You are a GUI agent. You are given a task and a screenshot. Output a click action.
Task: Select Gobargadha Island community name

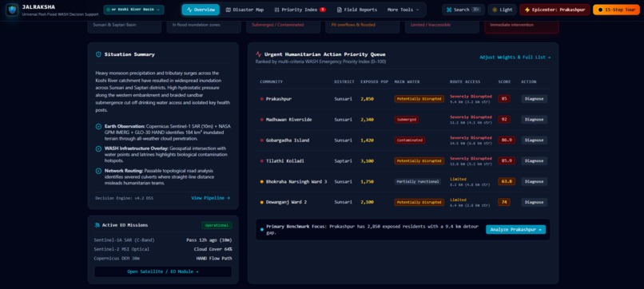288,140
